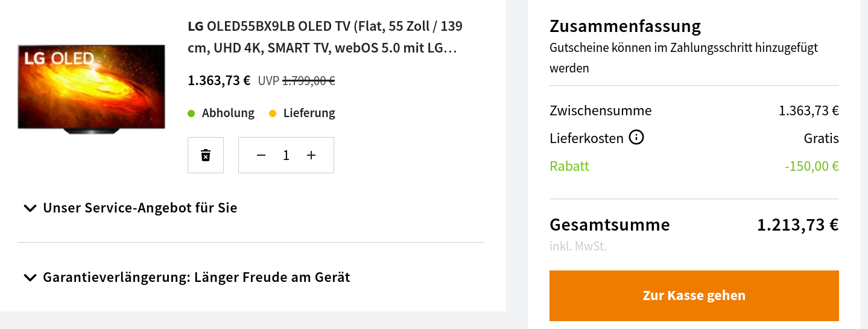Click the LG OLED TV product image
This screenshot has width=868, height=329.
click(x=91, y=88)
